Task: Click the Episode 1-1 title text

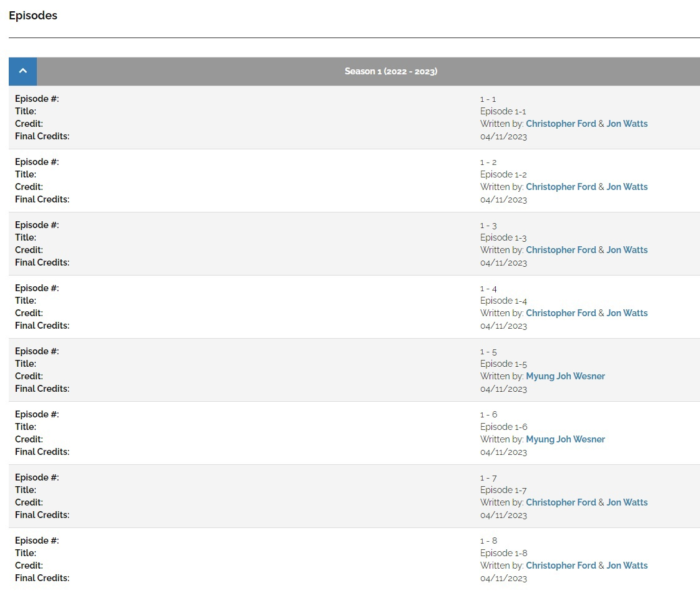Action: point(503,111)
